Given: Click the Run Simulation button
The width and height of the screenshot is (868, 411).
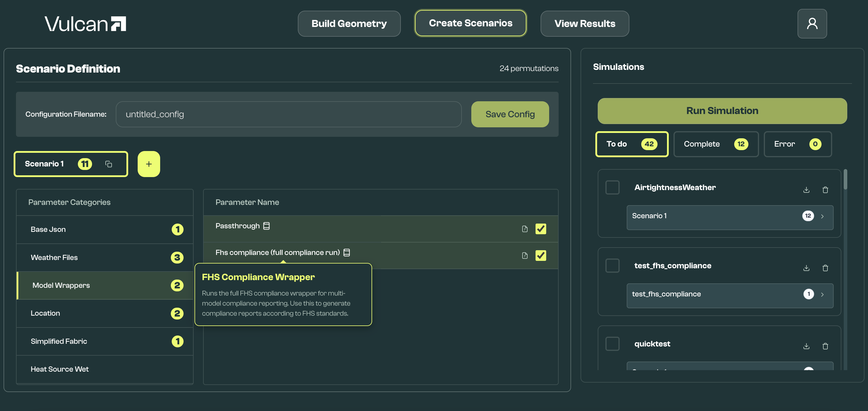Looking at the screenshot, I should pyautogui.click(x=722, y=111).
